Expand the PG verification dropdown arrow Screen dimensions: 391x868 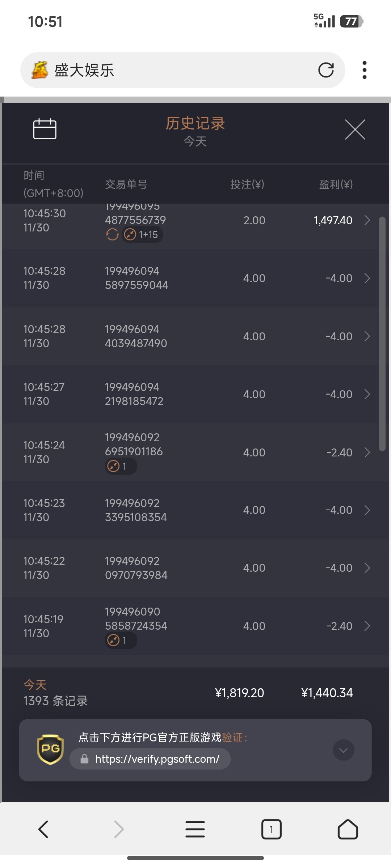[x=343, y=750]
